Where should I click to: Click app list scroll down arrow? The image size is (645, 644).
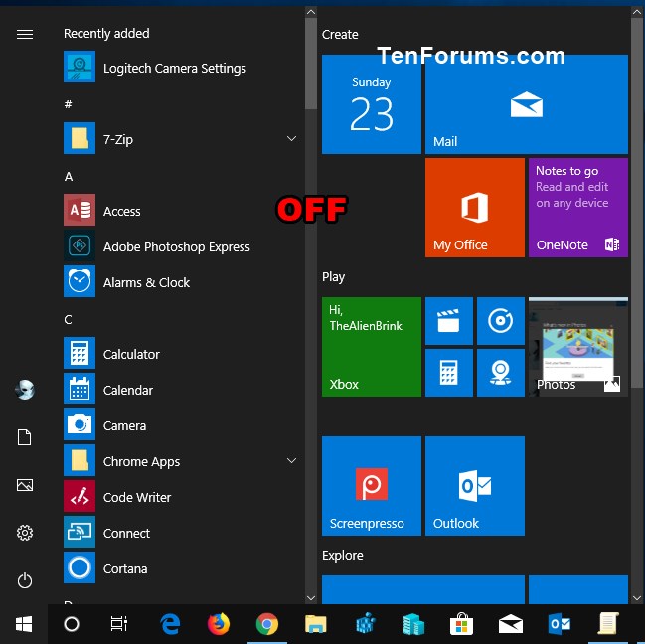click(x=311, y=598)
